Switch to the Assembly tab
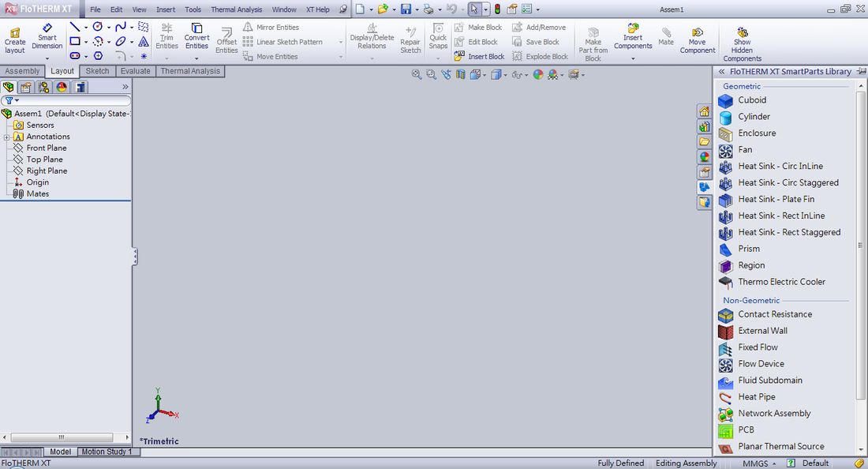 tap(22, 71)
